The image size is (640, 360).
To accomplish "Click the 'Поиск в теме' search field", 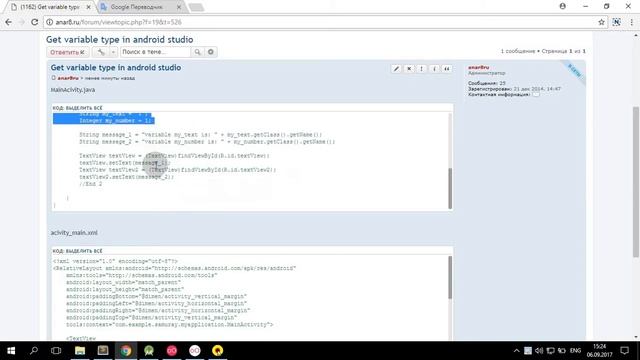I will click(x=156, y=52).
